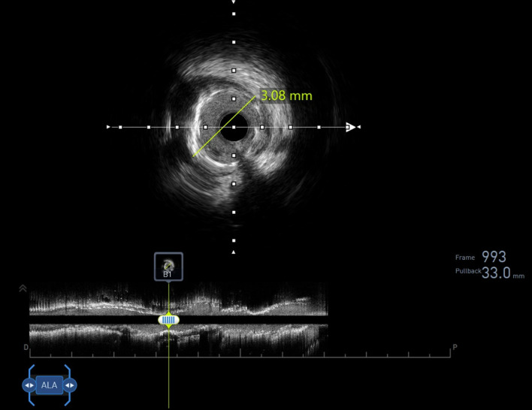Expand the longitudinal view with double chevron

tap(23, 288)
